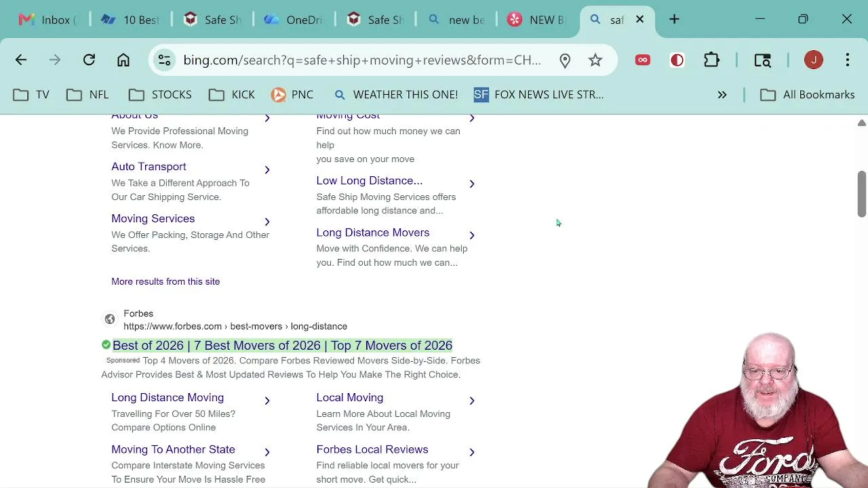Open the Moving Services sitelink
This screenshot has height=488, width=868.
pos(153,218)
